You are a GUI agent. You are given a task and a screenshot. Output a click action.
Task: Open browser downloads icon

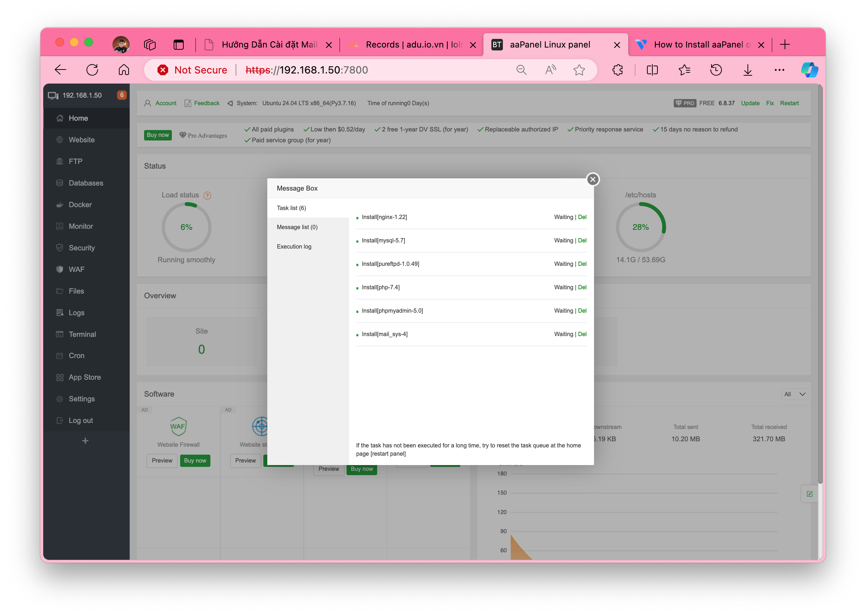point(747,70)
